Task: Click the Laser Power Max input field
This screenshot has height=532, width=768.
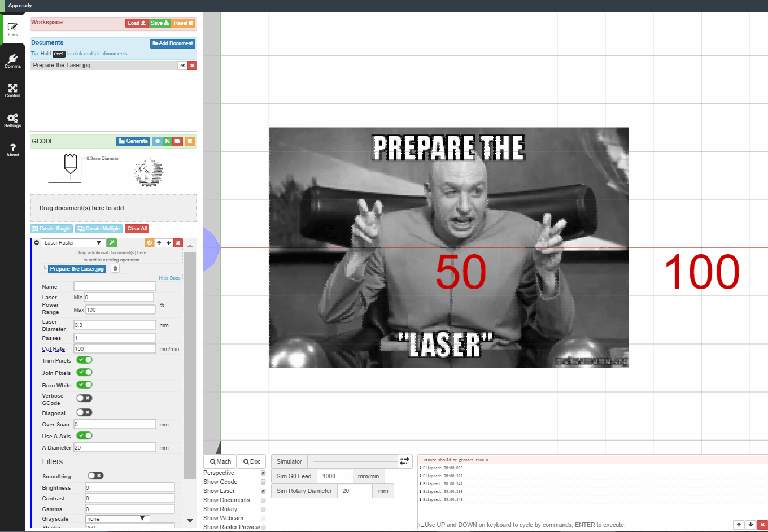Action: click(x=120, y=309)
